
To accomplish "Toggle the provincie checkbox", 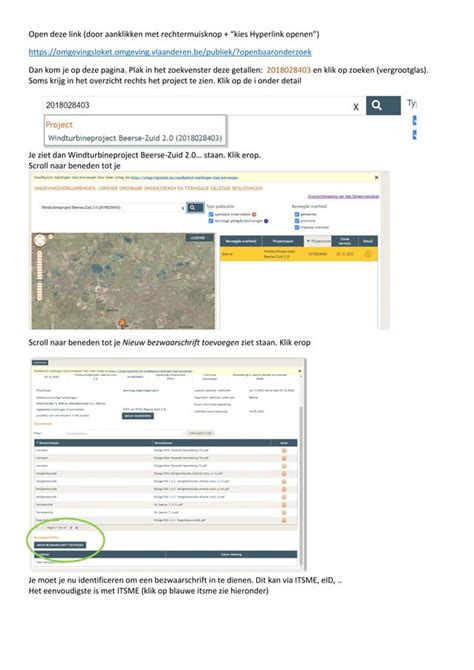I will tap(297, 221).
